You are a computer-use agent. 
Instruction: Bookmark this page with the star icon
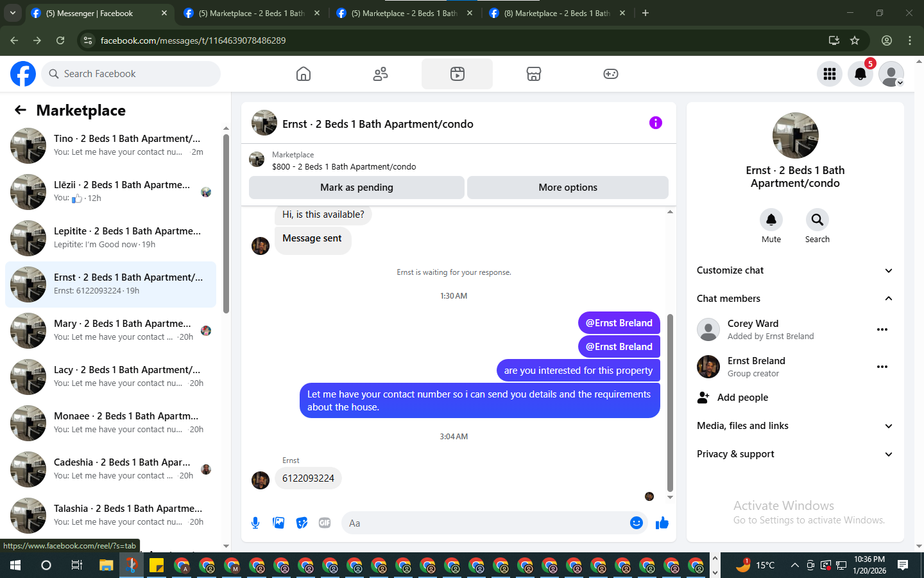(x=855, y=40)
